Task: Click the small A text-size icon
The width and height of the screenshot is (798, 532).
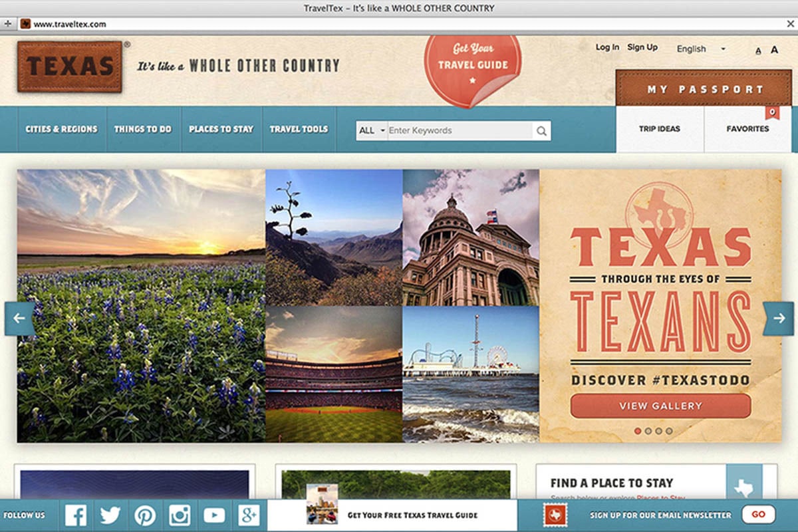Action: point(759,51)
